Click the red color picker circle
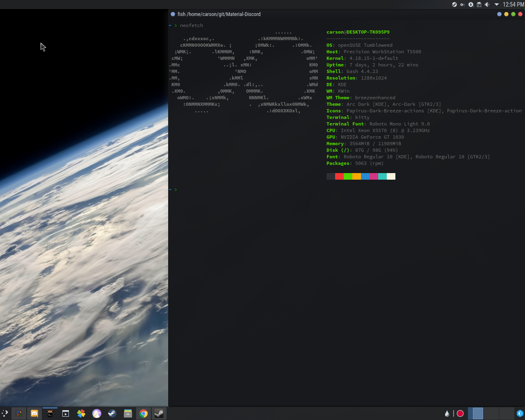 point(460,413)
